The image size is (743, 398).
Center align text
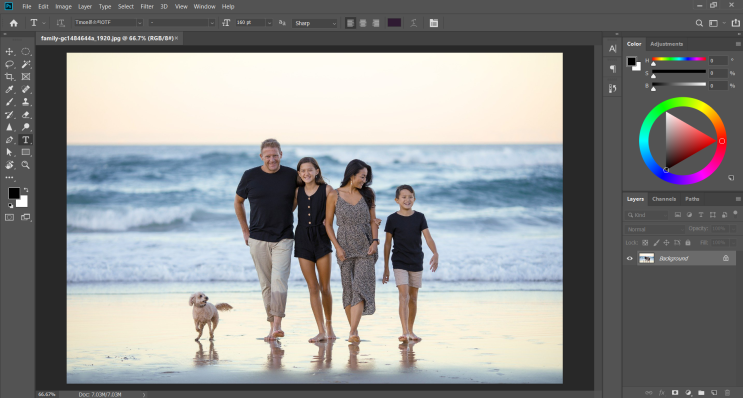point(363,23)
